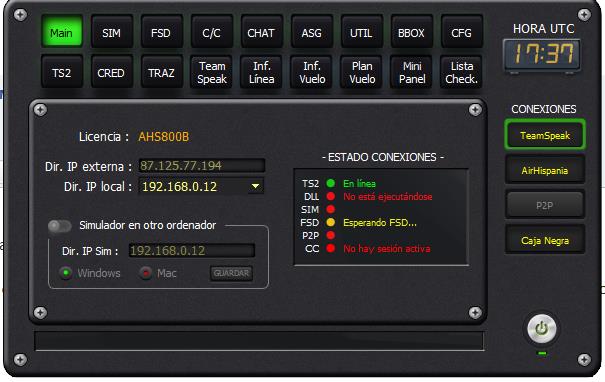
Task: Open the CFG configuration section
Action: coord(461,32)
